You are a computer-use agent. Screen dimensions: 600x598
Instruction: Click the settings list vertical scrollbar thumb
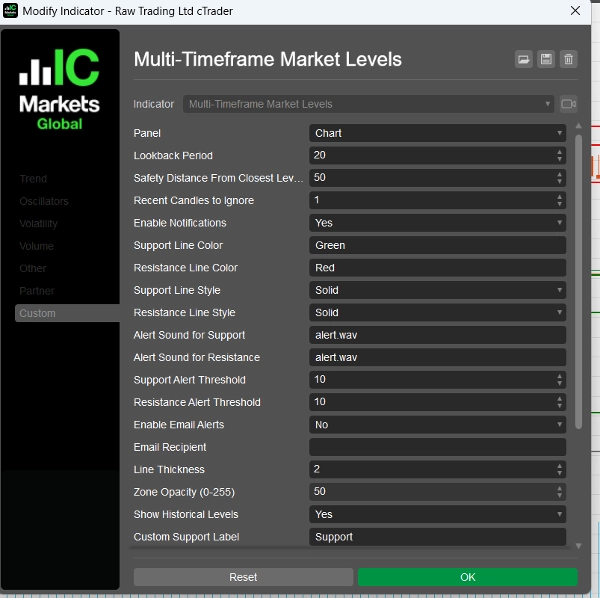[578, 281]
